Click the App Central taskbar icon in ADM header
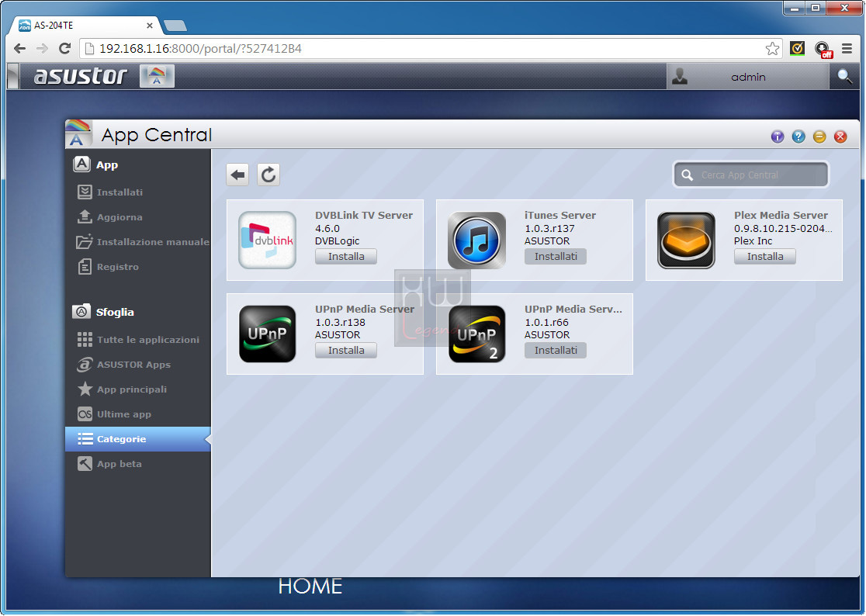The image size is (866, 616). pos(157,76)
